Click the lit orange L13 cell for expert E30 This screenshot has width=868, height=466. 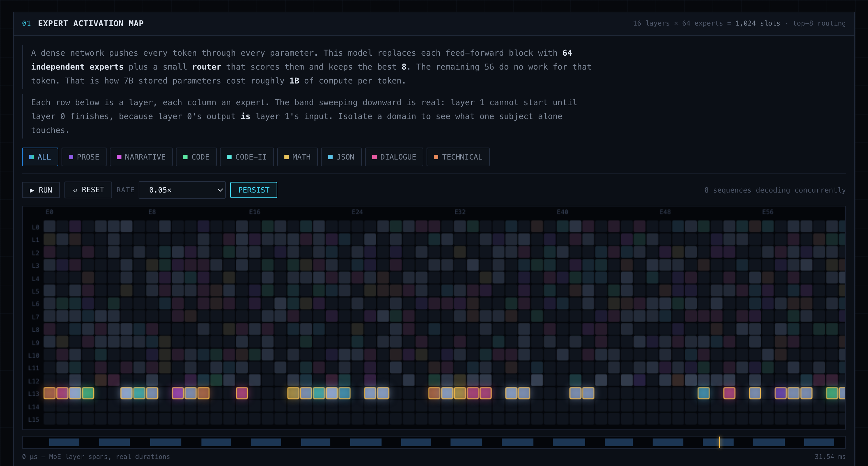(x=434, y=393)
